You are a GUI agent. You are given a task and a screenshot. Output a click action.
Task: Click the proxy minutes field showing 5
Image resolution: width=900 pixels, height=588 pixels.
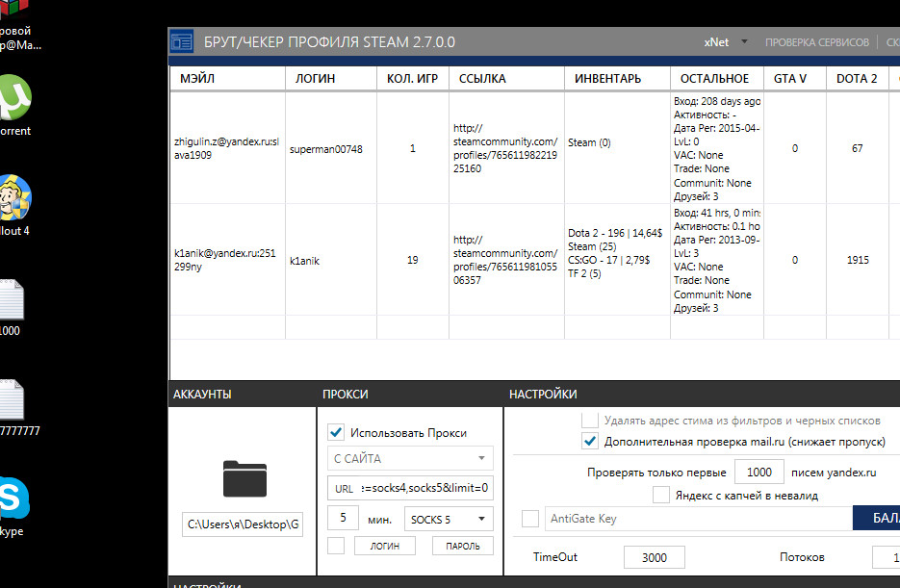343,518
